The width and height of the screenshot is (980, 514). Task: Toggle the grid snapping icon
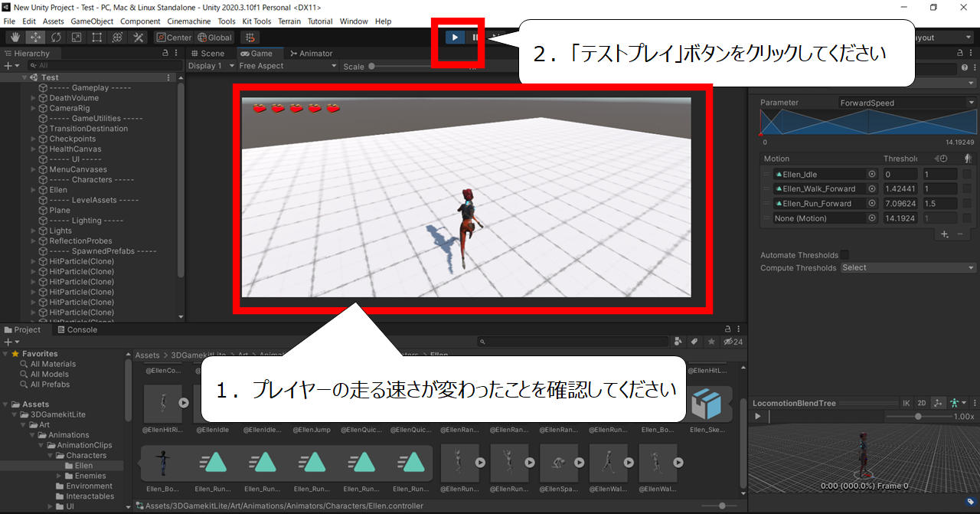pos(250,37)
